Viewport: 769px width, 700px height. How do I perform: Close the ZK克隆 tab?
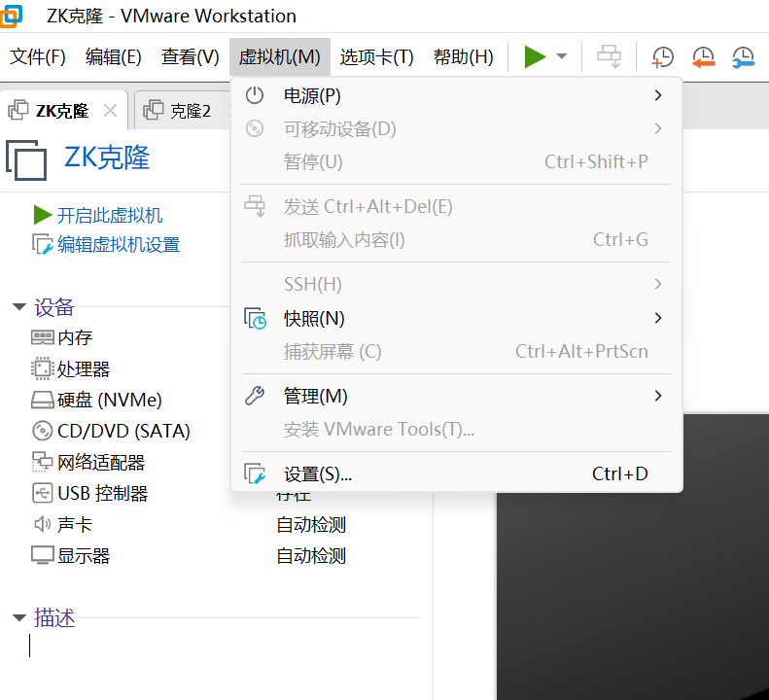[111, 111]
